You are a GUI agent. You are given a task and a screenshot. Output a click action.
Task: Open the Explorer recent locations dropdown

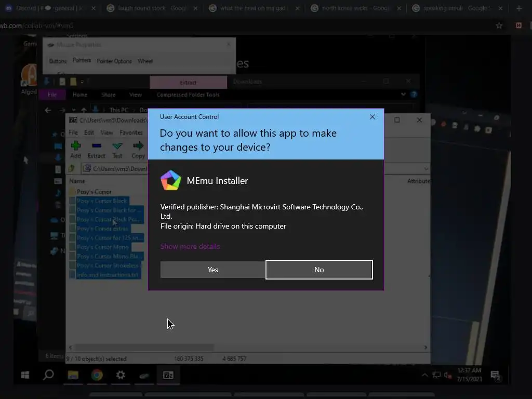74,110
